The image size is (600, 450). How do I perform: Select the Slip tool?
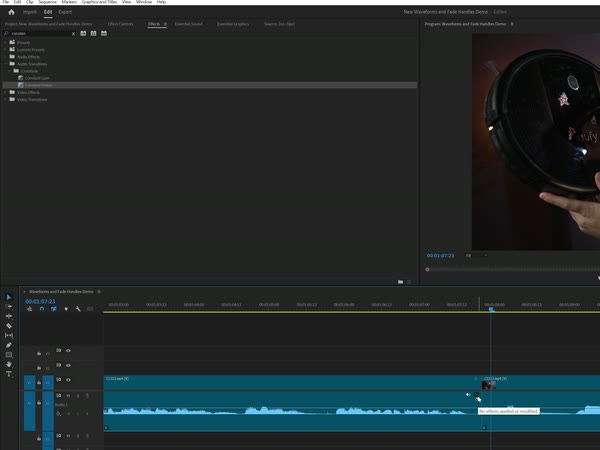click(x=9, y=335)
